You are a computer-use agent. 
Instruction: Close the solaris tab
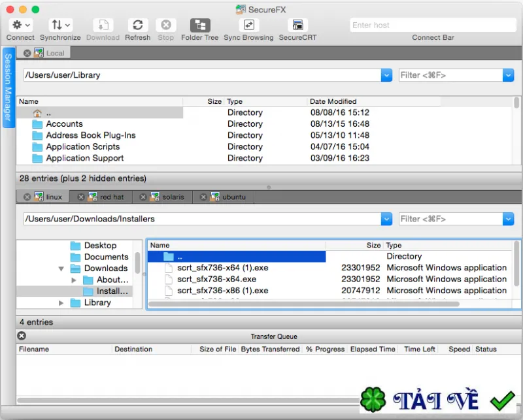click(143, 197)
